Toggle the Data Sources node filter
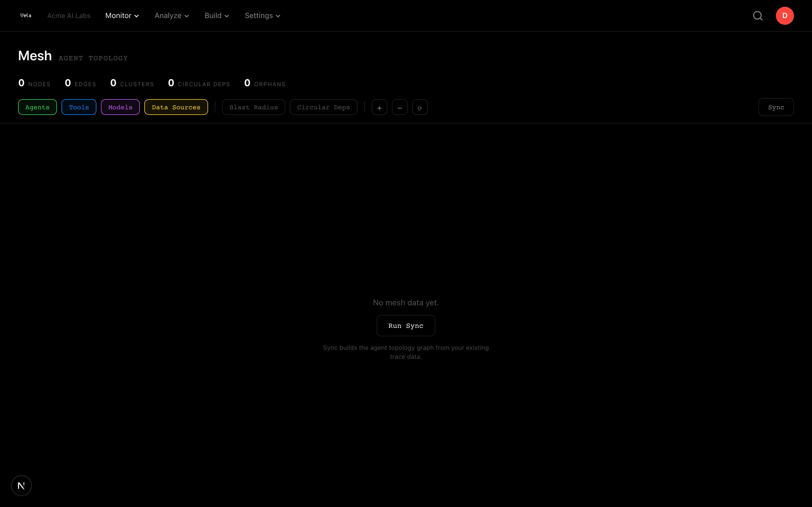 pyautogui.click(x=176, y=107)
